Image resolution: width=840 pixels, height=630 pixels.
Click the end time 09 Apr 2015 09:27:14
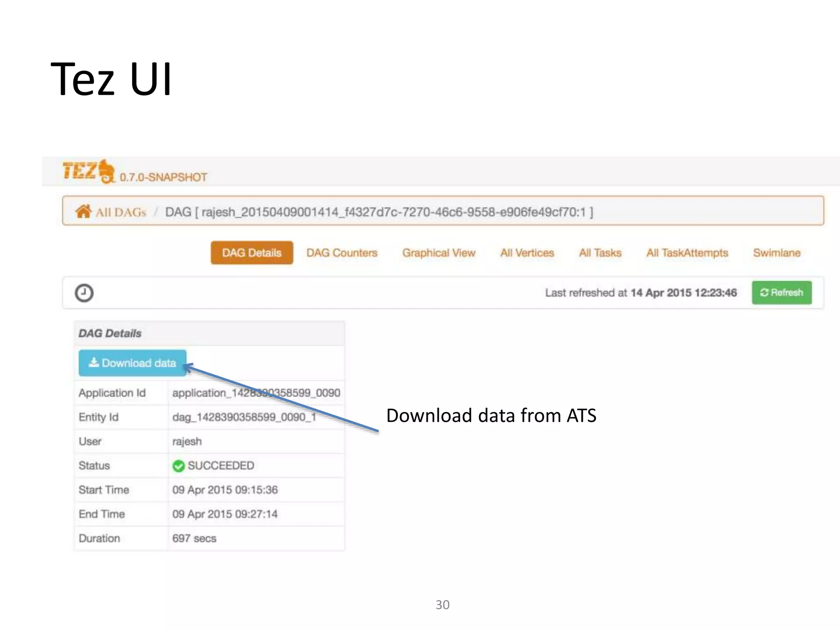225,514
